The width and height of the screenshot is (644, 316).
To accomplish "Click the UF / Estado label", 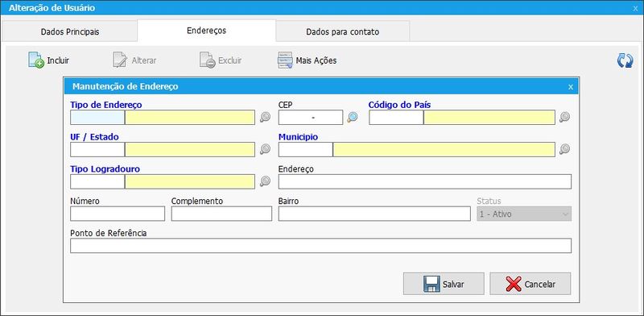I will tap(95, 136).
